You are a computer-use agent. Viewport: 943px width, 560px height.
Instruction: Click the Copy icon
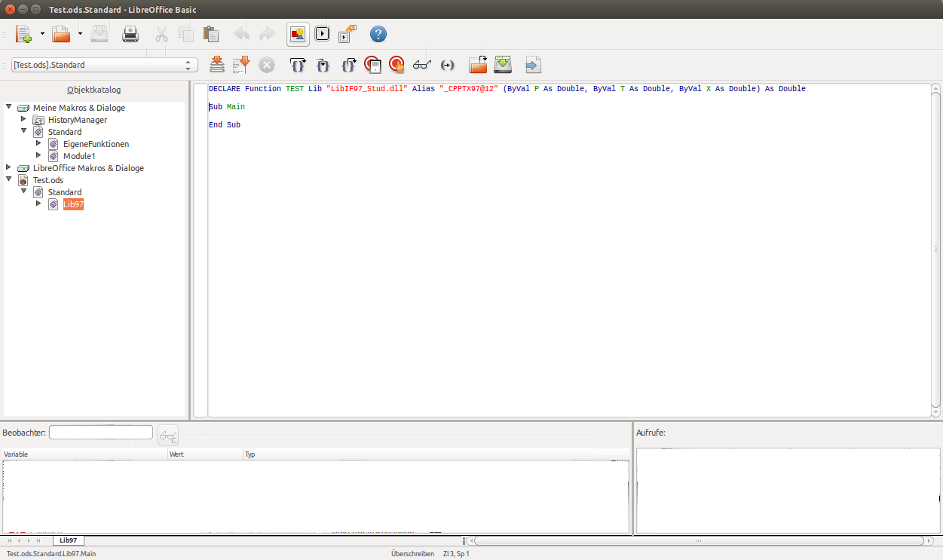click(186, 34)
